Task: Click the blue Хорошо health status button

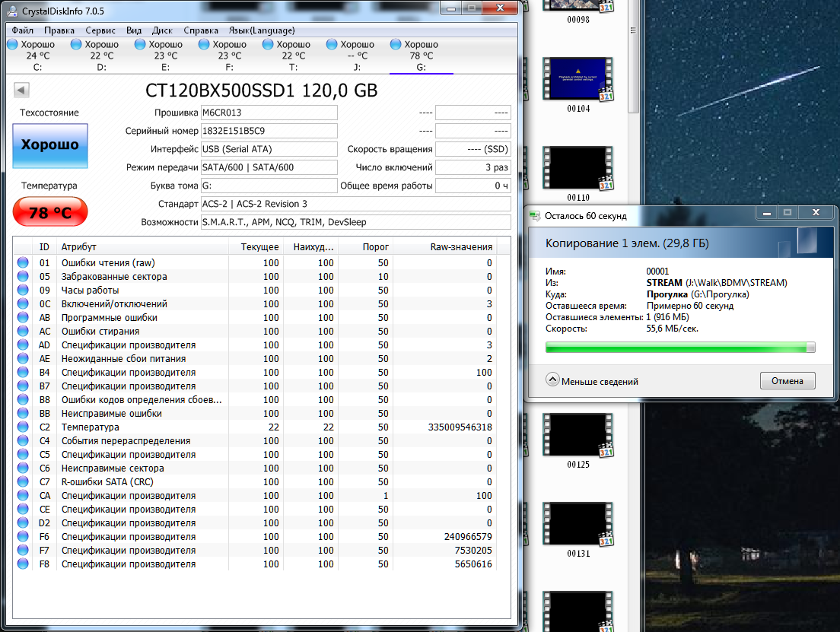Action: 49,146
